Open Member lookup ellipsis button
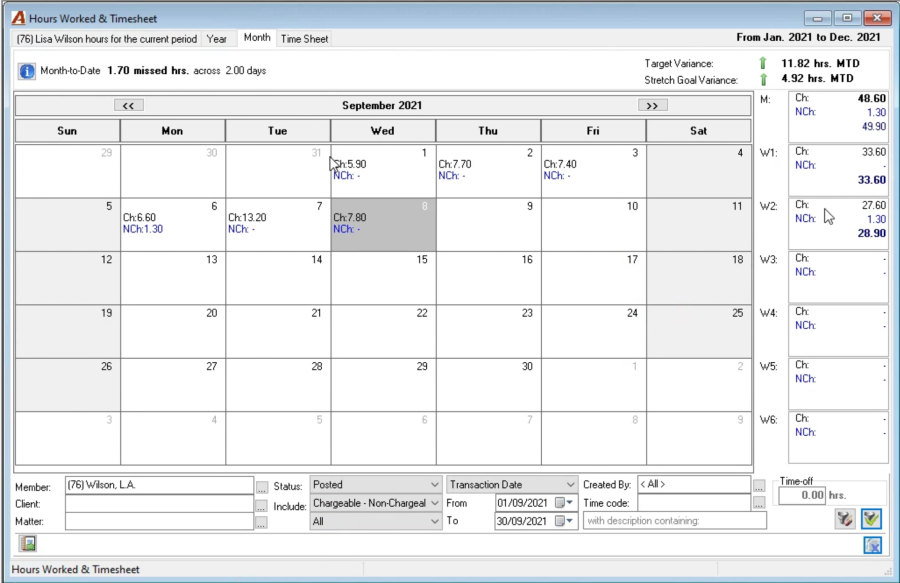 point(262,487)
